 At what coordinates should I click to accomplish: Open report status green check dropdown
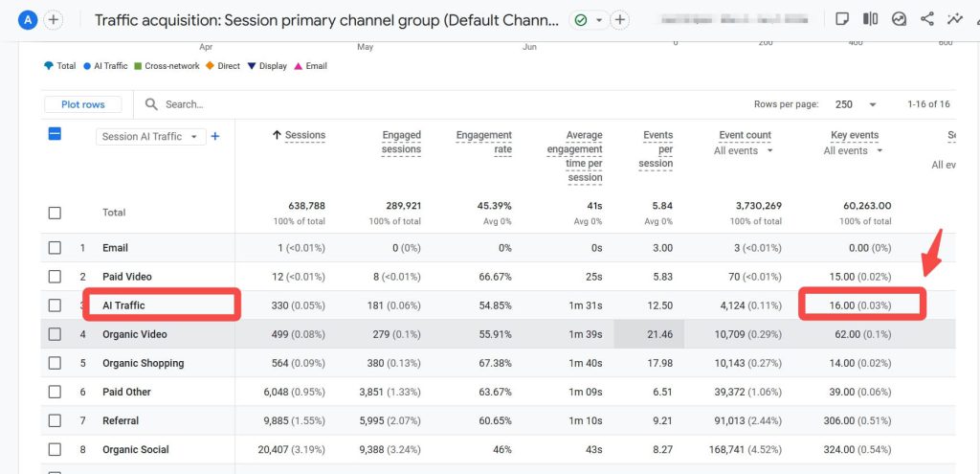tap(589, 20)
